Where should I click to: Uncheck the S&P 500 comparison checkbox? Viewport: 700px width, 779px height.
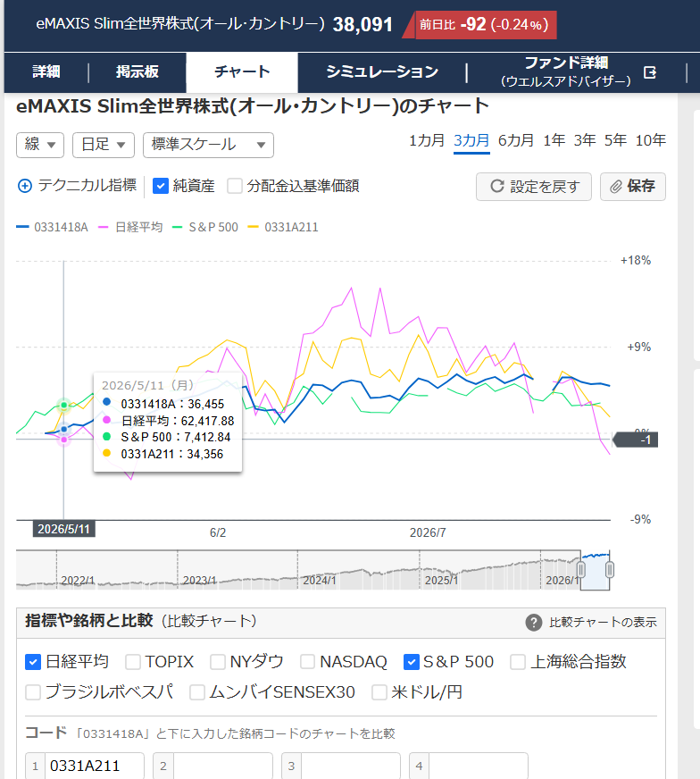(x=412, y=662)
